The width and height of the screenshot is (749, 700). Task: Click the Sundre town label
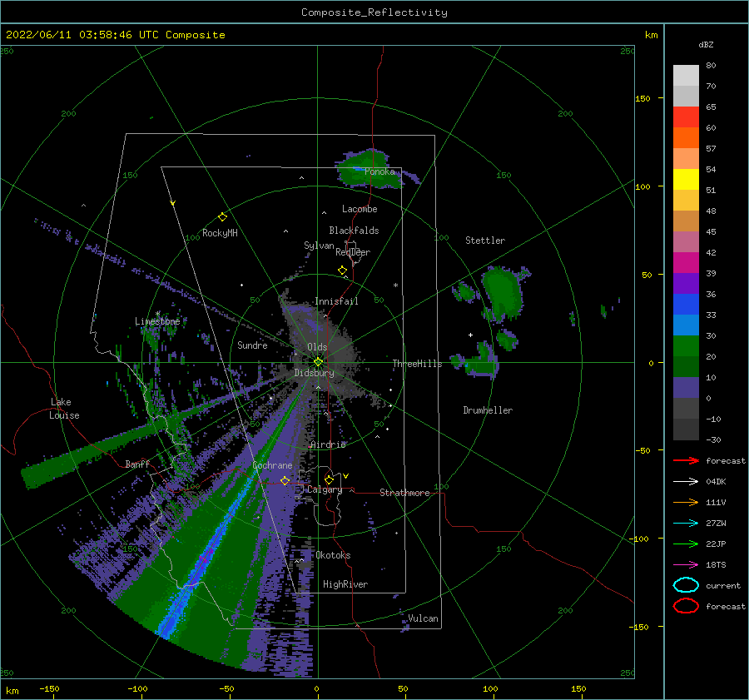coord(252,345)
